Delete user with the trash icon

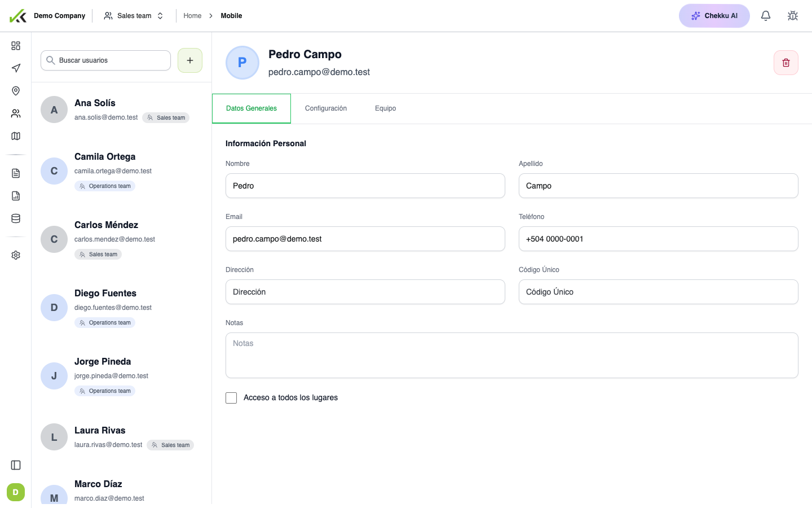786,63
